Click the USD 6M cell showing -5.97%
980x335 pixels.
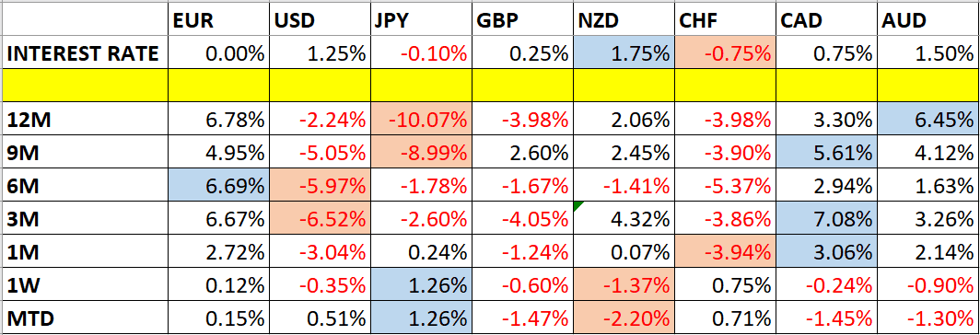[320, 184]
